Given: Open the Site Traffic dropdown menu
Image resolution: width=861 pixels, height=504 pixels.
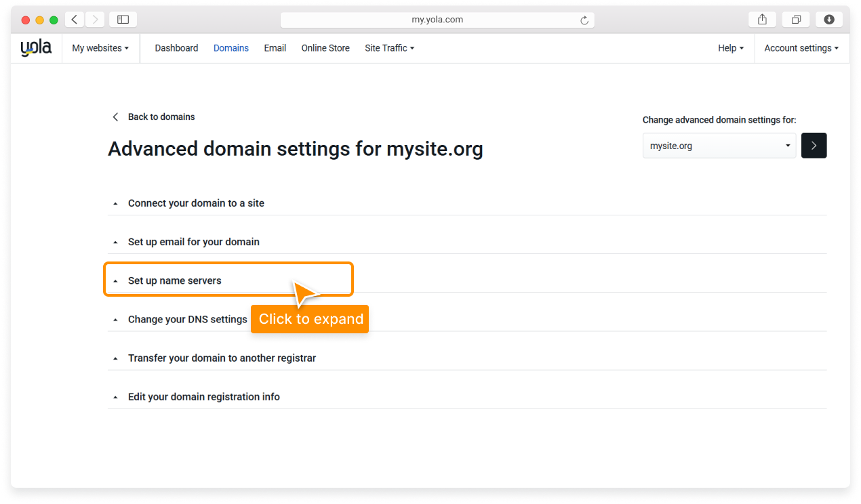Looking at the screenshot, I should (x=389, y=48).
